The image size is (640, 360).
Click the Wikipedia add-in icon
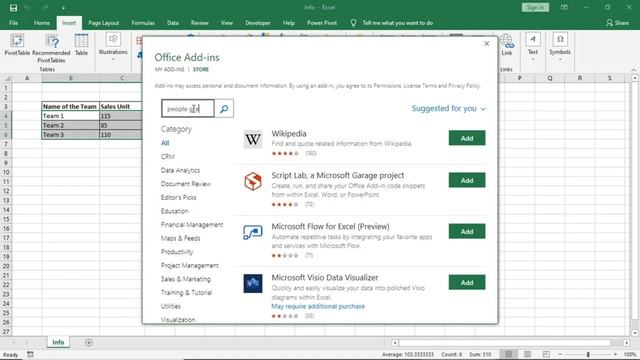253,140
